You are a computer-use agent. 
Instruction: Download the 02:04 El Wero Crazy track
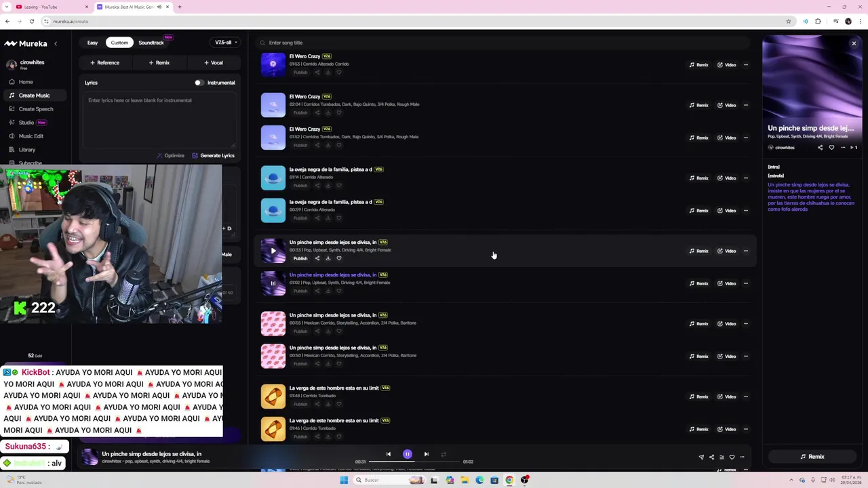point(328,113)
